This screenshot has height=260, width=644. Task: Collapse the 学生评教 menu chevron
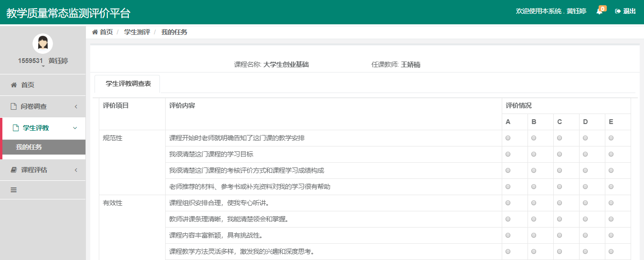point(75,128)
